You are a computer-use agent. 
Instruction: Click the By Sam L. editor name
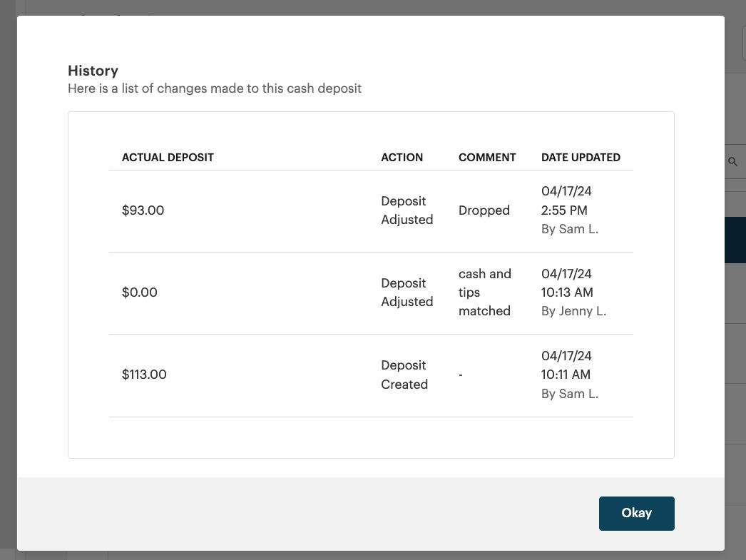pyautogui.click(x=569, y=228)
